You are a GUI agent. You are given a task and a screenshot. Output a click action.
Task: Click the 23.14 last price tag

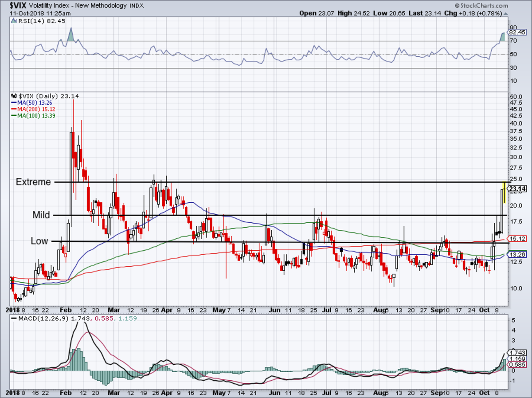click(x=517, y=189)
